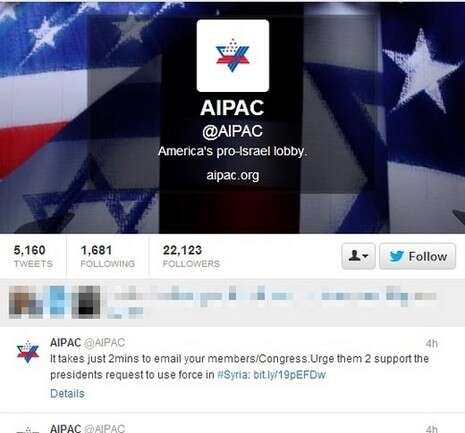Expand the tweet Details link
Viewport: 465px width, 433px height.
click(67, 393)
